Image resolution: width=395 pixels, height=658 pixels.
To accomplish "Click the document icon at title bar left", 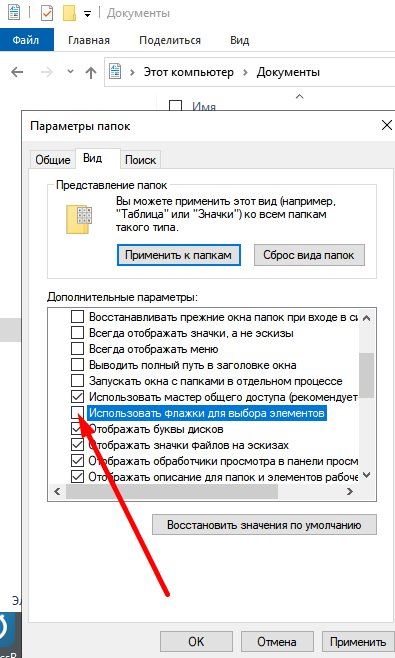I will pyautogui.click(x=14, y=13).
